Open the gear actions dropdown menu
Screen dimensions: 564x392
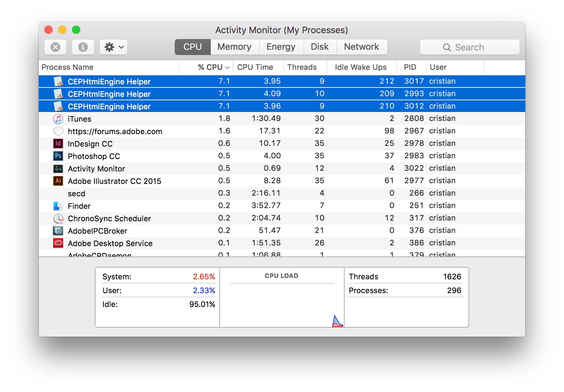pos(113,47)
